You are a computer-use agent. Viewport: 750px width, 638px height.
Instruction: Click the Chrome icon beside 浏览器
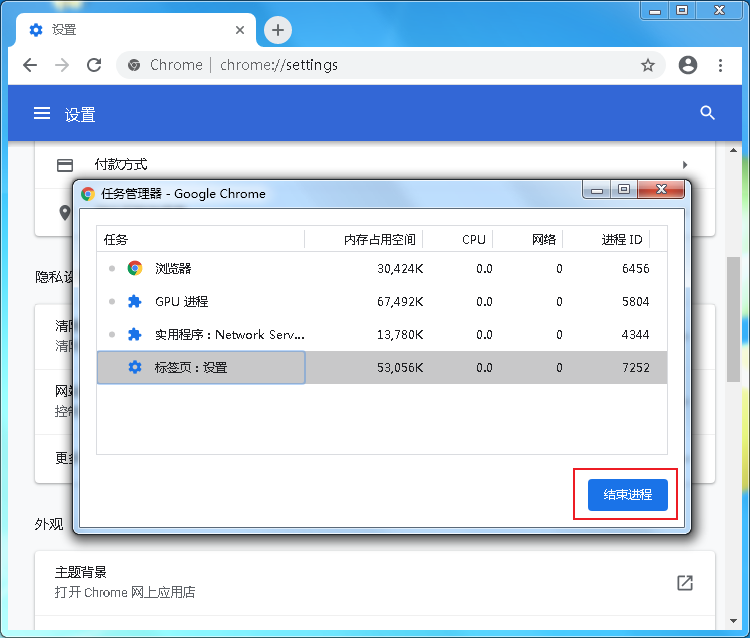pyautogui.click(x=135, y=268)
